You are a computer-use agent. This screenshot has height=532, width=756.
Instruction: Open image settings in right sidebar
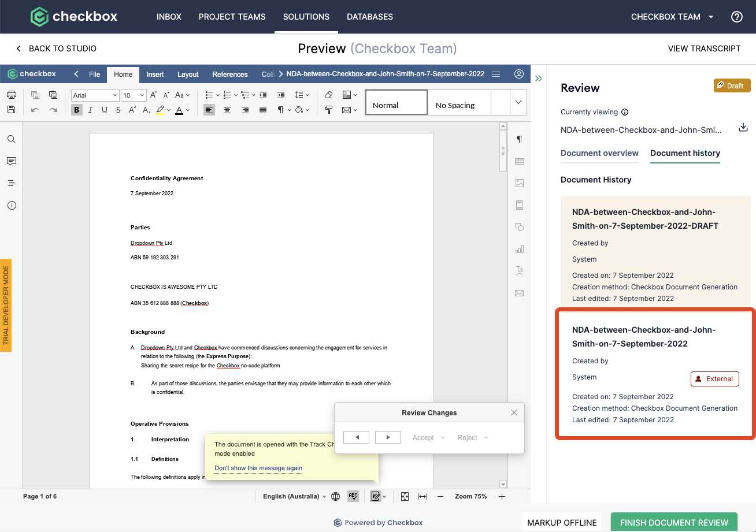(x=519, y=183)
